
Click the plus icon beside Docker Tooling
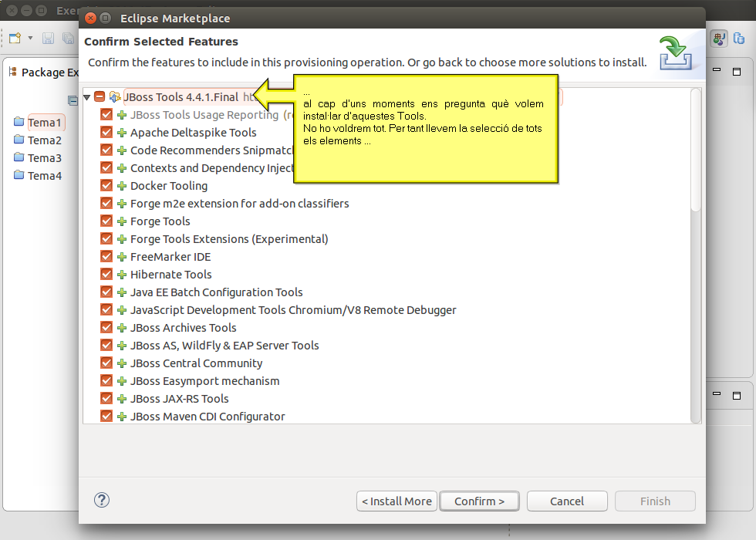(122, 186)
